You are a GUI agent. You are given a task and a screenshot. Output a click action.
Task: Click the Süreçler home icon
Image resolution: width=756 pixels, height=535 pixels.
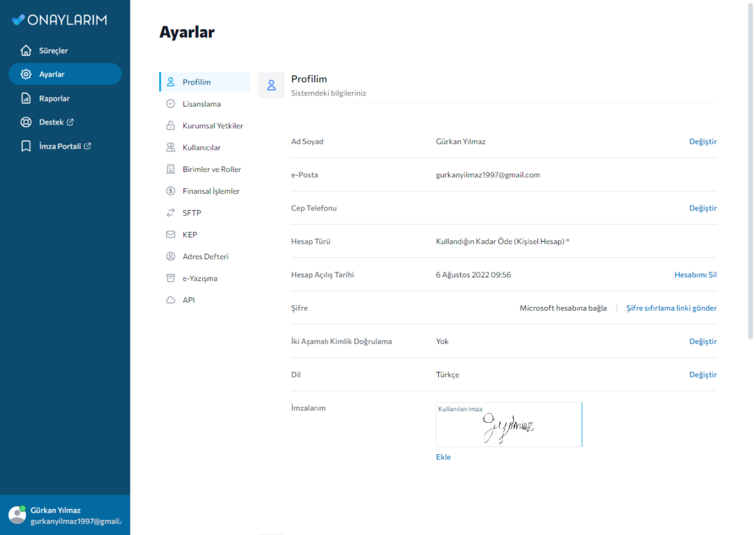pyautogui.click(x=26, y=51)
